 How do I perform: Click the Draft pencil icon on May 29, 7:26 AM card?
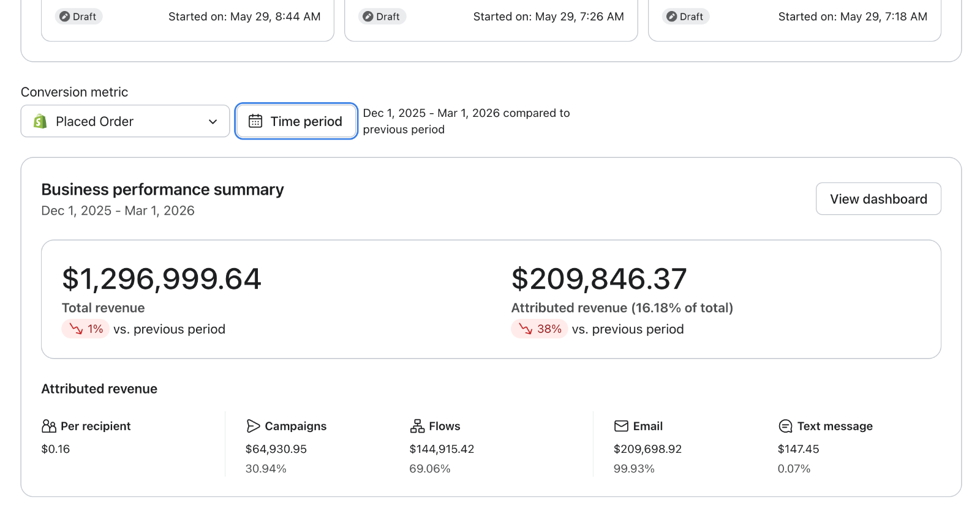coord(368,17)
